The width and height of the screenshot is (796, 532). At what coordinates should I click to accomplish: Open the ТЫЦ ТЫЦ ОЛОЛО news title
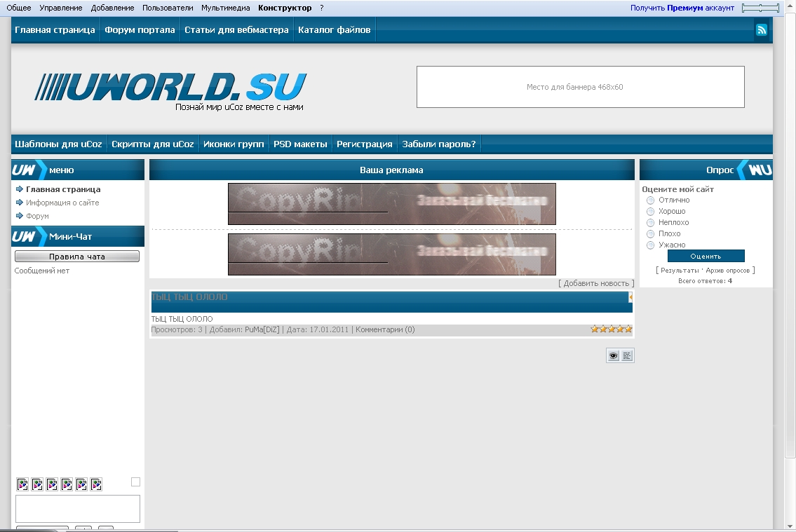coord(189,296)
